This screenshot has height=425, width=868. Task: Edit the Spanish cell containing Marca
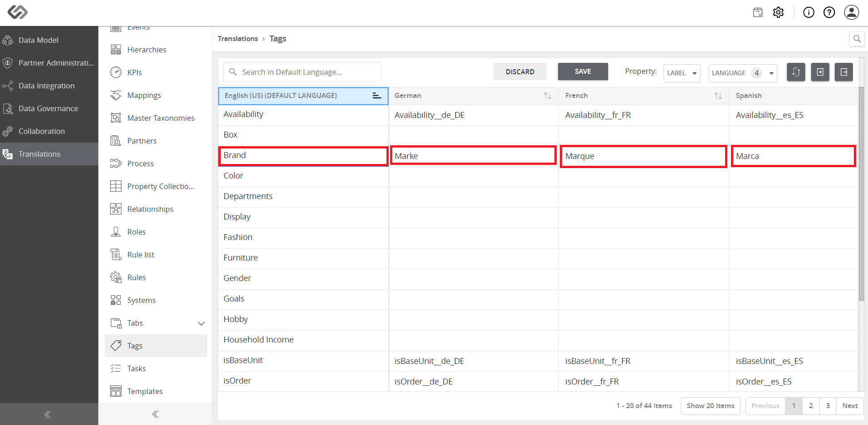[793, 156]
